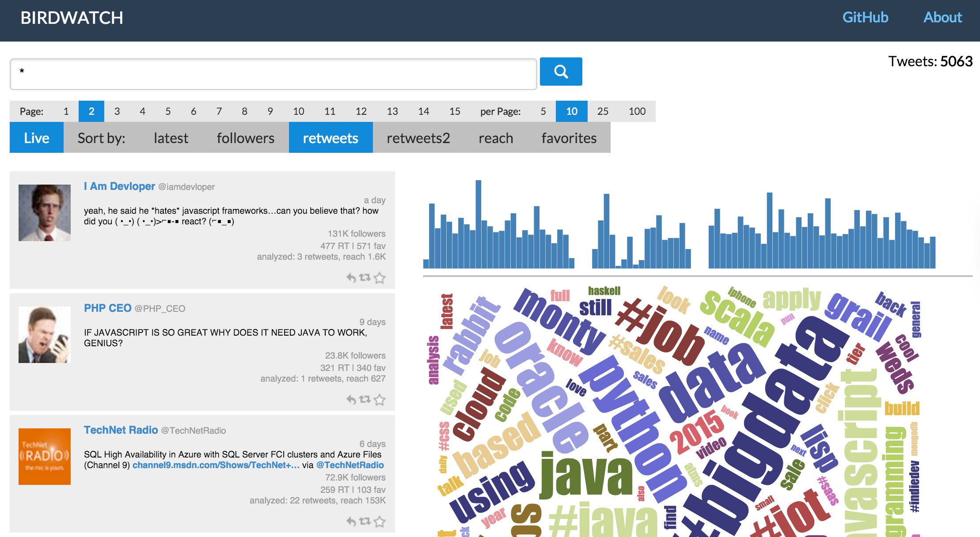This screenshot has height=537, width=980.
Task: Sort tweets by reach
Action: (x=495, y=138)
